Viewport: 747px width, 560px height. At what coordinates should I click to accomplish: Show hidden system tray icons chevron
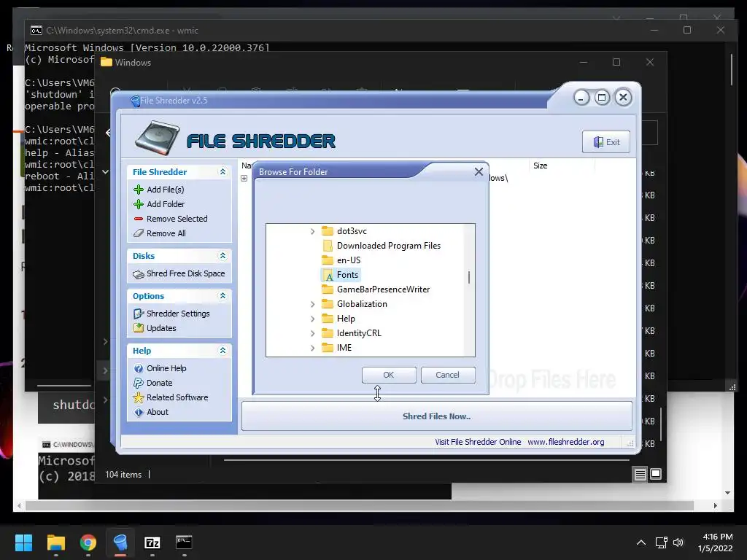click(641, 542)
